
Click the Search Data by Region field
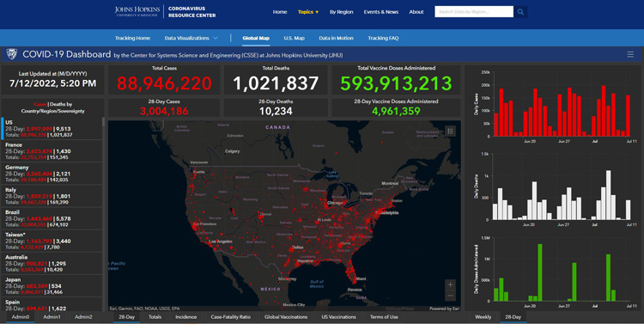coord(474,12)
